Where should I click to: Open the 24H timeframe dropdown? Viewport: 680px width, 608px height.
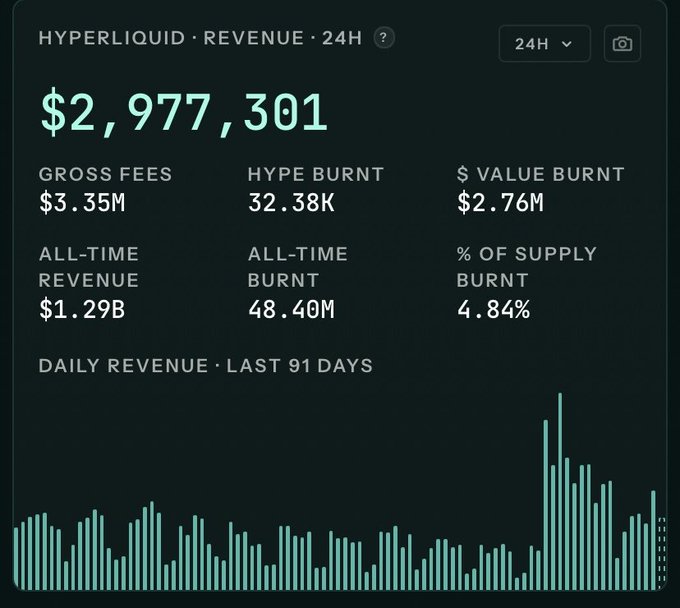click(544, 44)
